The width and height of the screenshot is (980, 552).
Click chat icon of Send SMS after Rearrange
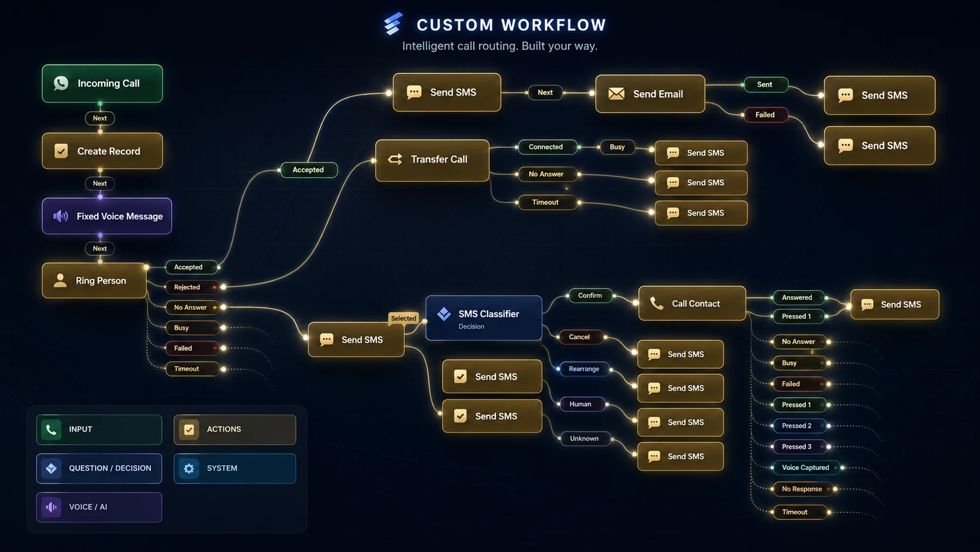(654, 388)
